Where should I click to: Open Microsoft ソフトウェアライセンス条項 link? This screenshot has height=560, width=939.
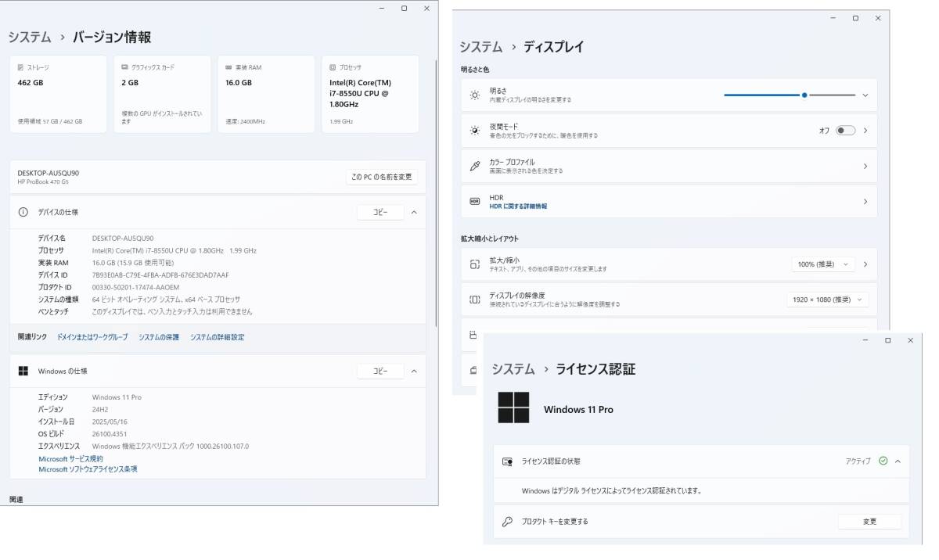coord(88,469)
